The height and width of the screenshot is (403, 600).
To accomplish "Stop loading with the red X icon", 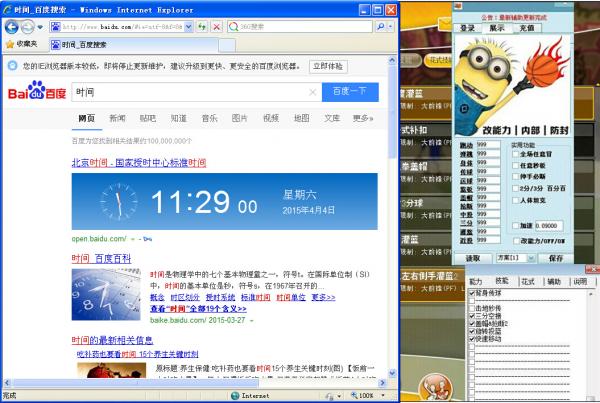I will point(217,26).
